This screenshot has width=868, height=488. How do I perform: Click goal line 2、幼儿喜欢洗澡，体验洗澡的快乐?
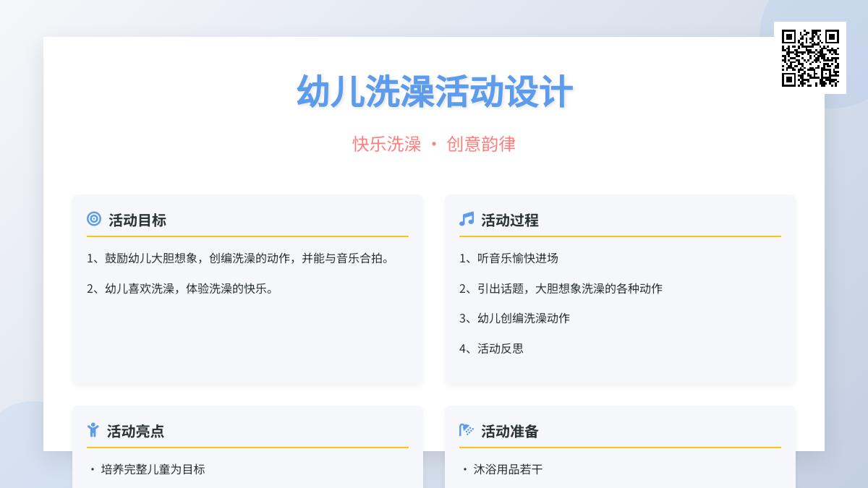(183, 288)
